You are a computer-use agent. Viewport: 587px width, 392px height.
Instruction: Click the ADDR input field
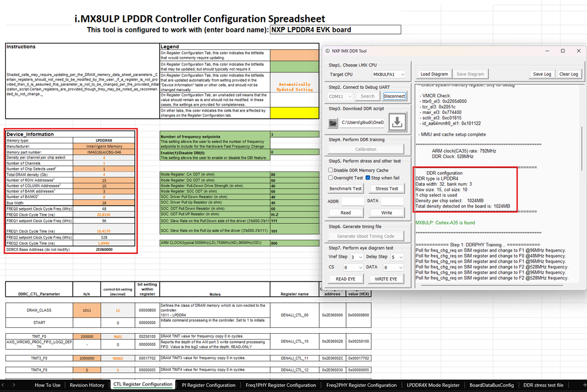[x=353, y=202]
